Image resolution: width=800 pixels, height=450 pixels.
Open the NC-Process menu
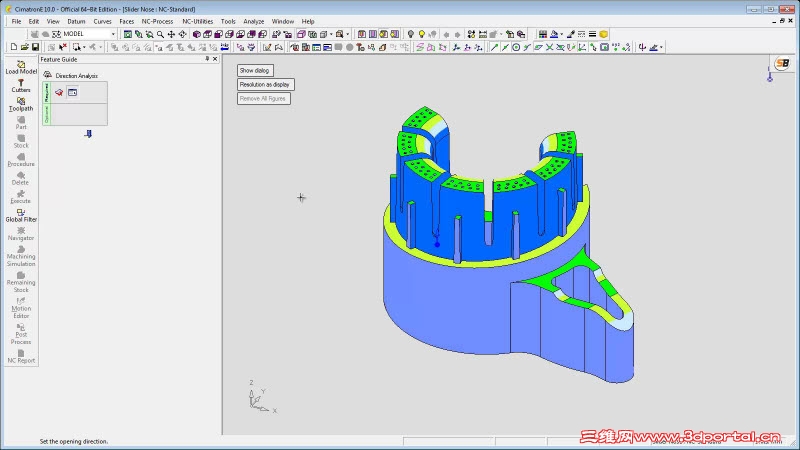[157, 21]
